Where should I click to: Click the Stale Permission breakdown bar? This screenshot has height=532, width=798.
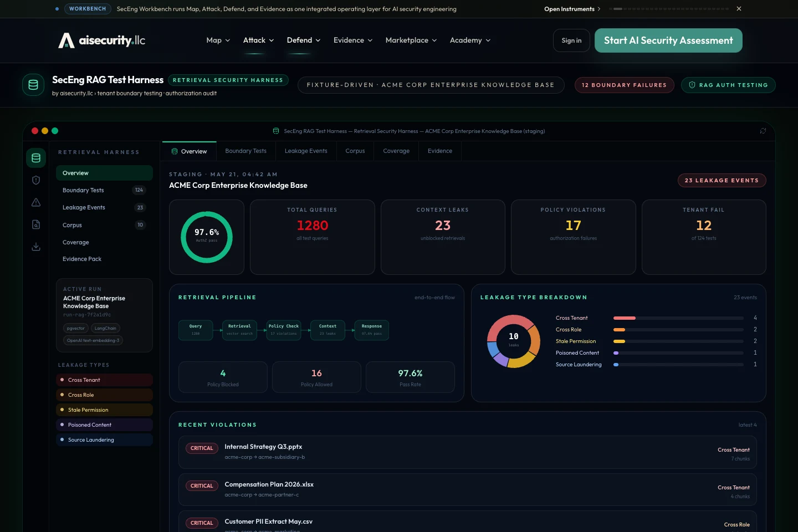[x=678, y=341]
